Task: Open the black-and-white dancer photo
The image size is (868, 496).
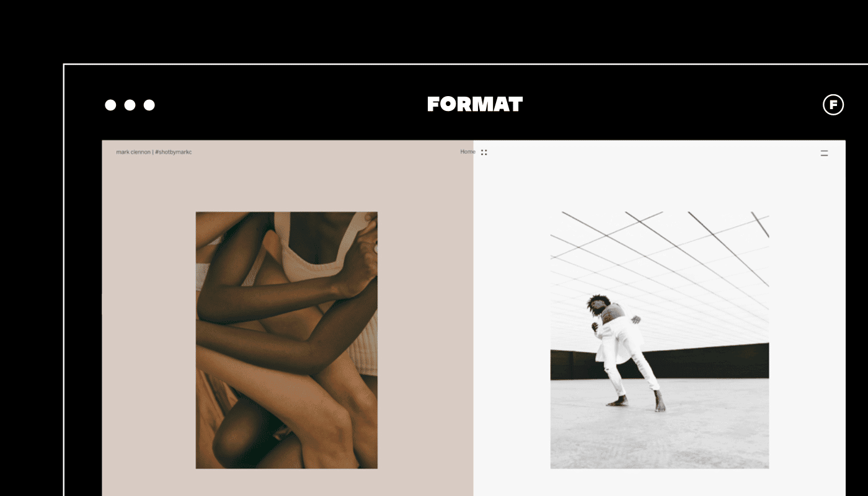Action: tap(660, 340)
